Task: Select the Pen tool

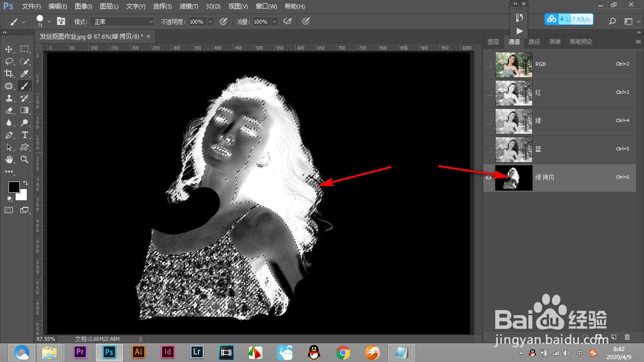Action: [x=9, y=135]
